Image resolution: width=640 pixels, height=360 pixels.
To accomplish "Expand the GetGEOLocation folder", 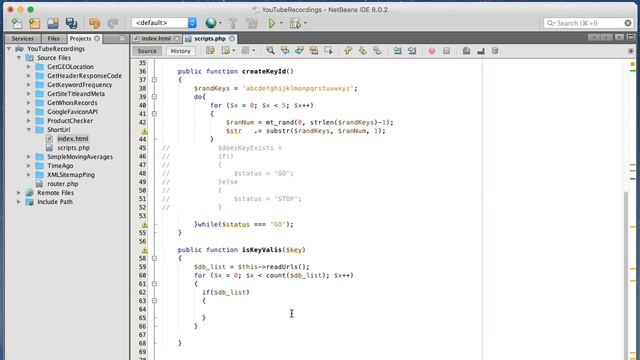I will click(29, 67).
